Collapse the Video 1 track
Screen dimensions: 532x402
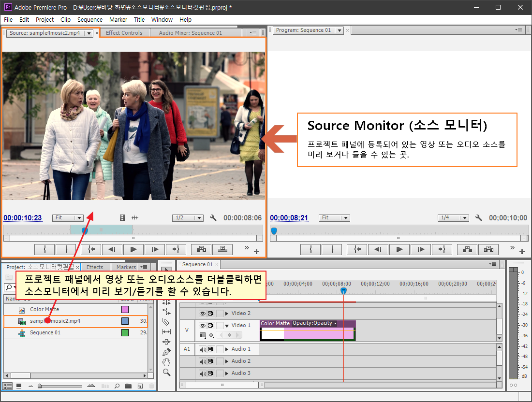(x=227, y=326)
